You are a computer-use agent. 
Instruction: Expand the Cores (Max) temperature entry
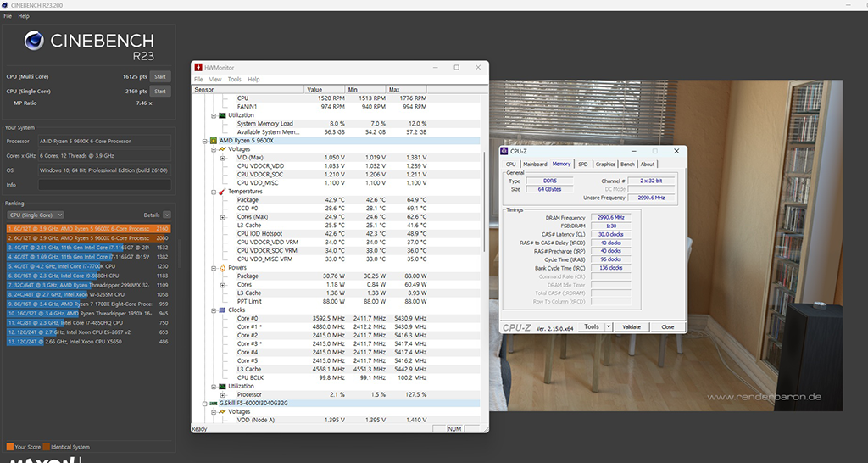[x=223, y=217]
